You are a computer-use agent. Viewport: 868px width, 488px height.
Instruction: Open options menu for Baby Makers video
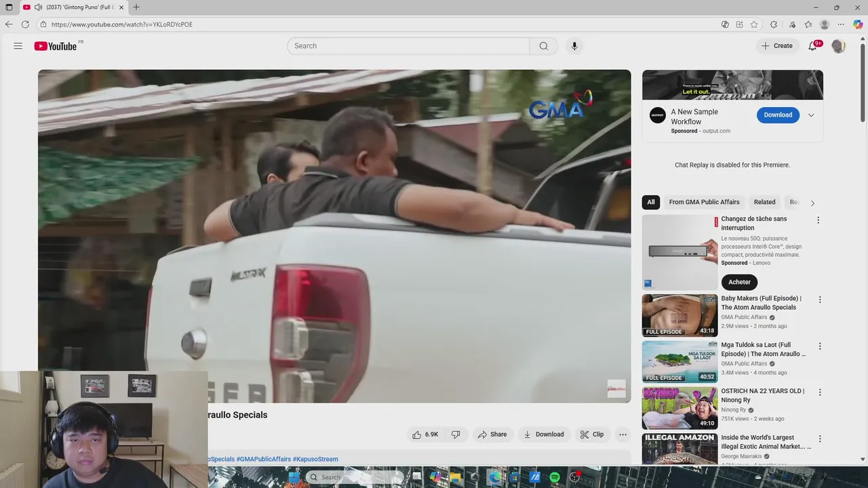click(820, 300)
